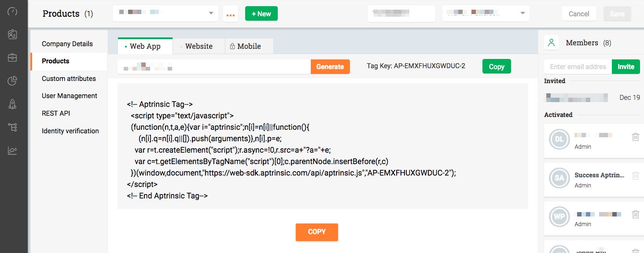Click the Cancel button
Viewport: 644px width, 253px height.
click(579, 14)
